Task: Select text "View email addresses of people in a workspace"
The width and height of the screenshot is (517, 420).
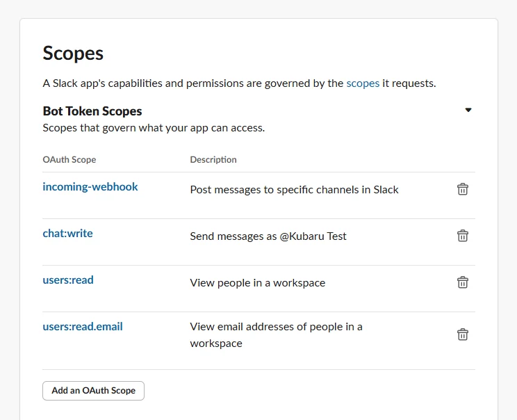Action: pyautogui.click(x=276, y=335)
